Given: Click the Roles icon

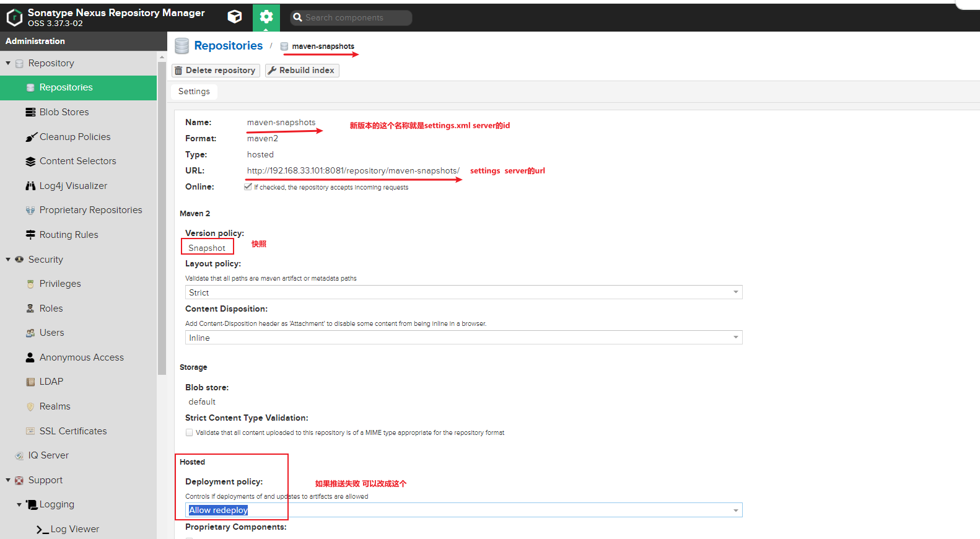Looking at the screenshot, I should [30, 309].
